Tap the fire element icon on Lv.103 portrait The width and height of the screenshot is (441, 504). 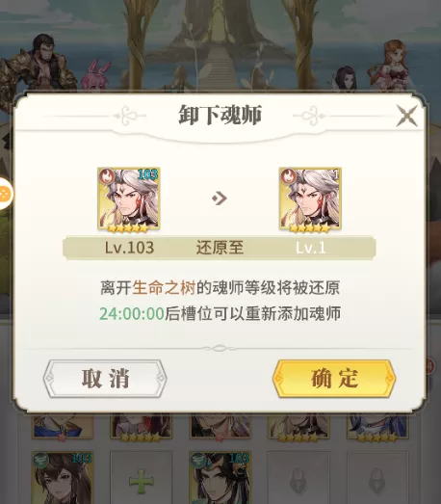(x=106, y=176)
